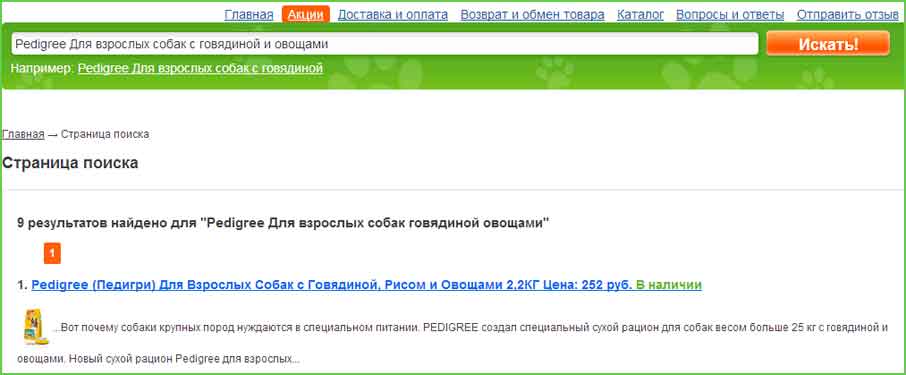This screenshot has width=906, height=375.
Task: Open Вопросы и ответы page
Action: click(730, 14)
